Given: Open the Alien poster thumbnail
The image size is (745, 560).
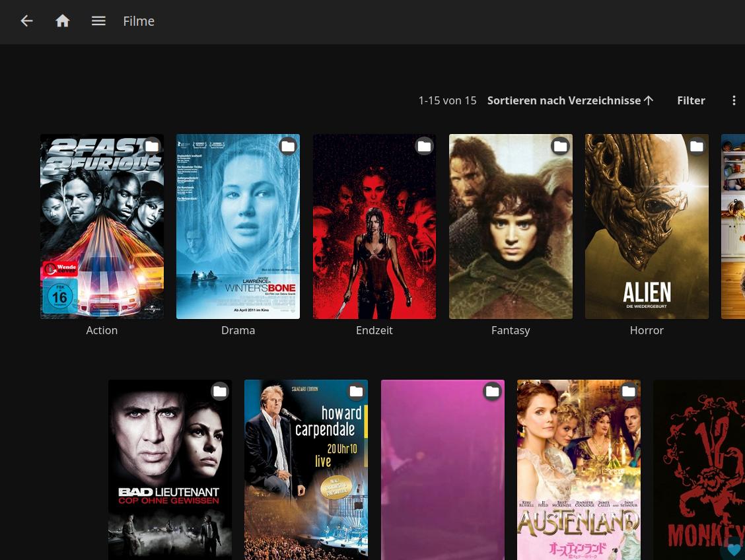Looking at the screenshot, I should 647,227.
